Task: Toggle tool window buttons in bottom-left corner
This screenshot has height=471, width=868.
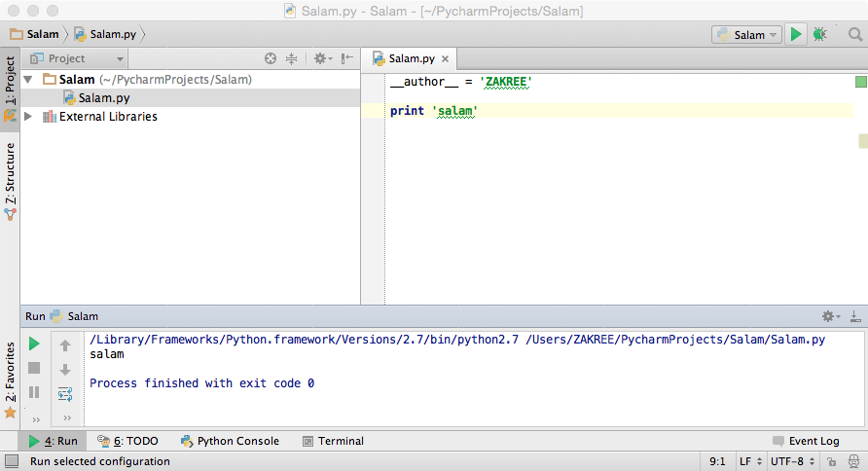Action: tap(10, 462)
